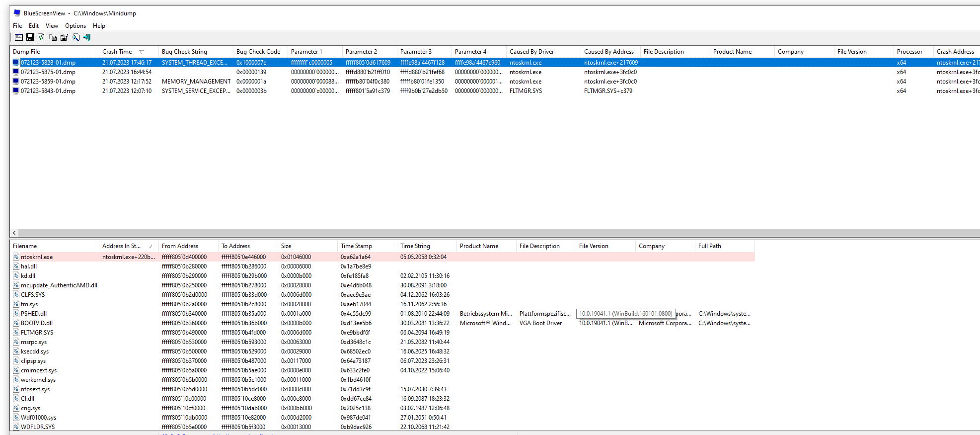980x435 pixels.
Task: Select mcupdate_AuthenticAMD.dll in the driver list
Action: click(59, 285)
